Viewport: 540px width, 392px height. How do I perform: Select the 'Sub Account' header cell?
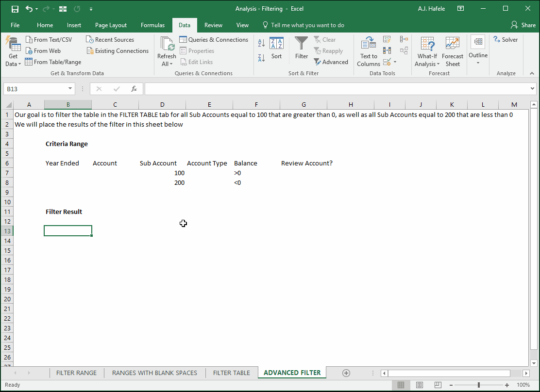point(162,163)
